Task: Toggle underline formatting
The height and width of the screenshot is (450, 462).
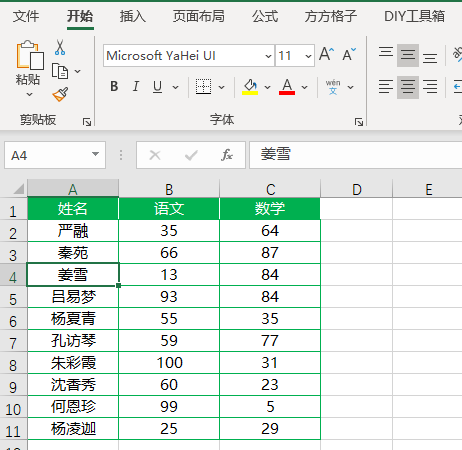Action: pos(158,87)
